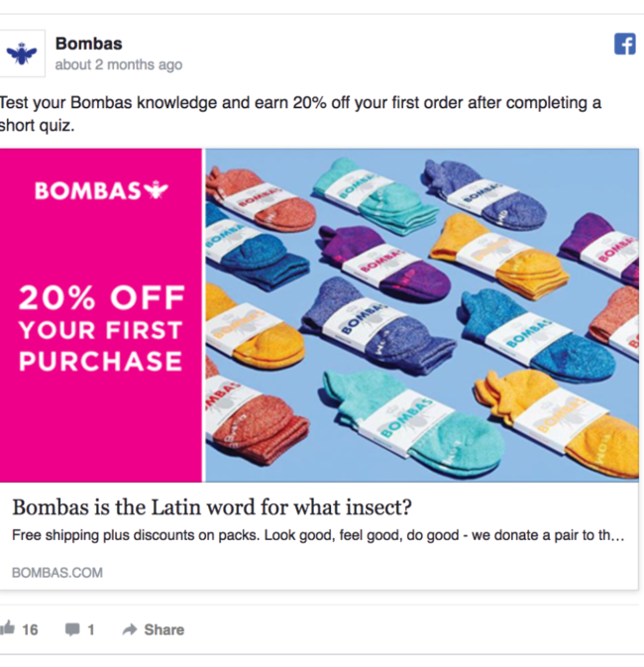
Task: Click the thumbs-up Like icon
Action: pyautogui.click(x=8, y=628)
